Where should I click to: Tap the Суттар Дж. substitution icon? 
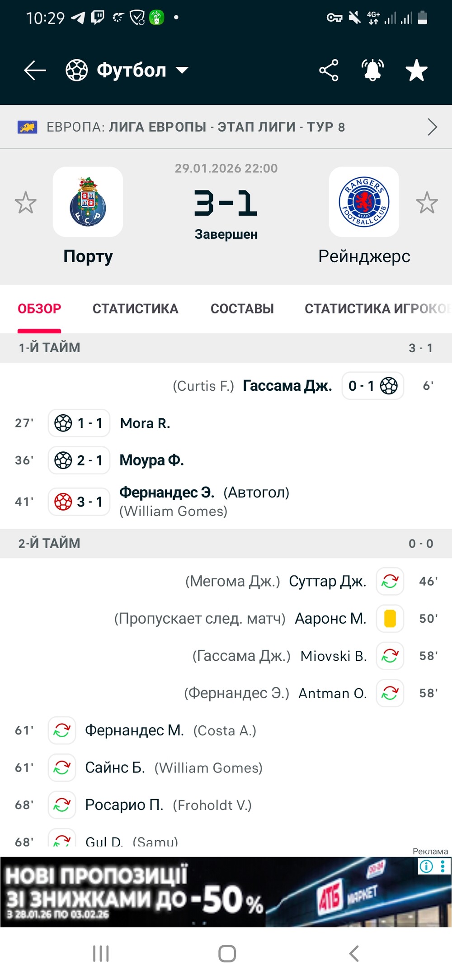pyautogui.click(x=390, y=581)
